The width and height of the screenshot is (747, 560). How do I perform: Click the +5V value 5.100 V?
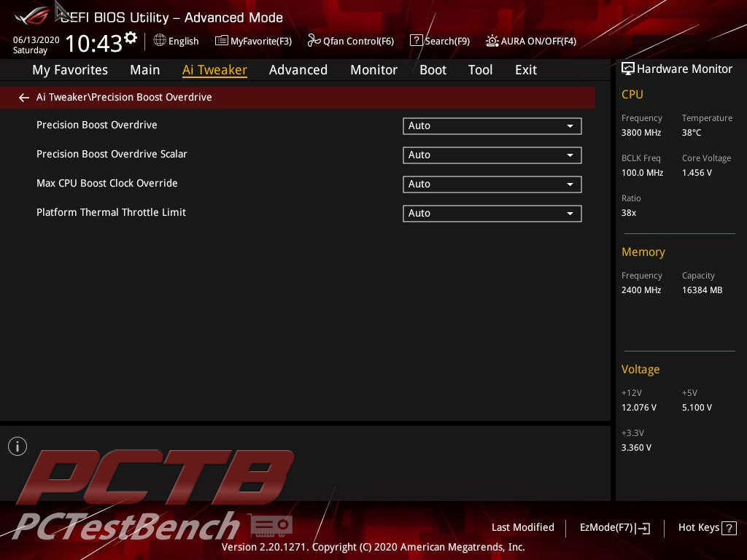697,408
